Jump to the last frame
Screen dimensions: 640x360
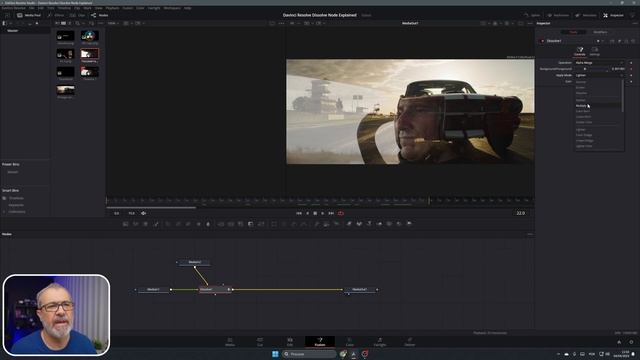point(331,213)
